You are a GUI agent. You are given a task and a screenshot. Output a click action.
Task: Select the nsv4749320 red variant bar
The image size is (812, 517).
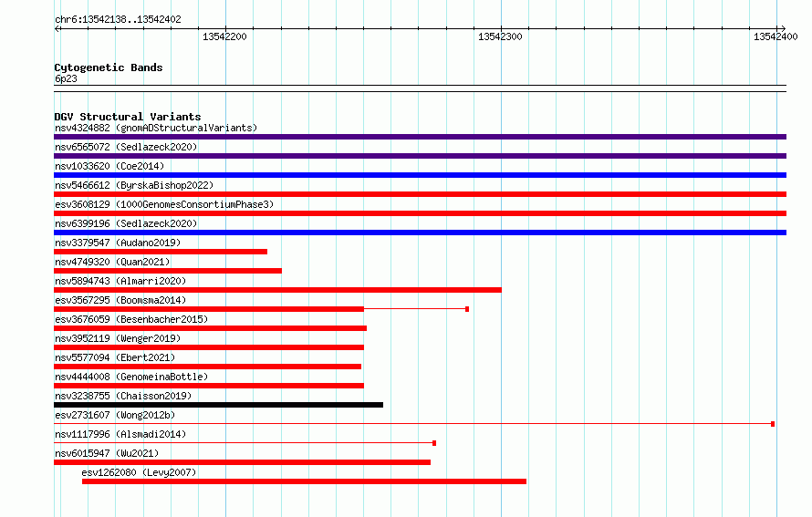click(x=168, y=271)
